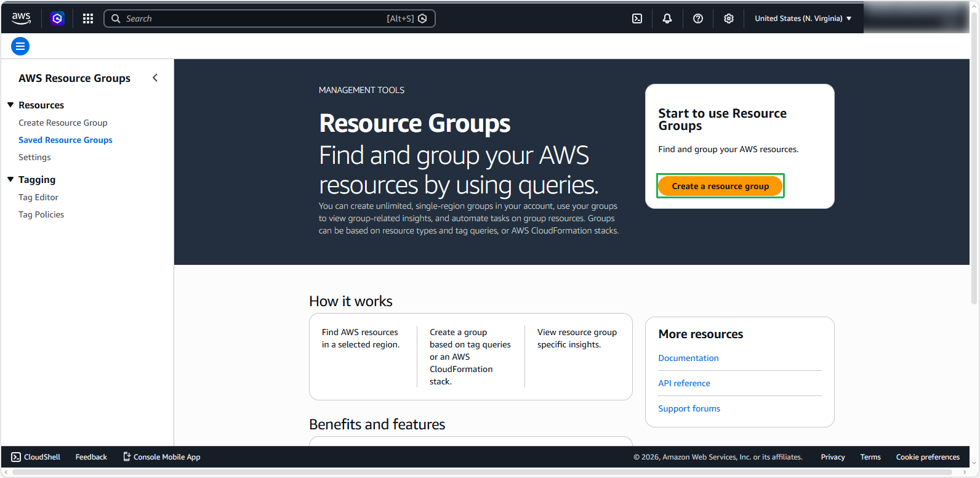Viewport: 980px width, 478px height.
Task: Open Tag Editor in sidebar
Action: coord(38,197)
